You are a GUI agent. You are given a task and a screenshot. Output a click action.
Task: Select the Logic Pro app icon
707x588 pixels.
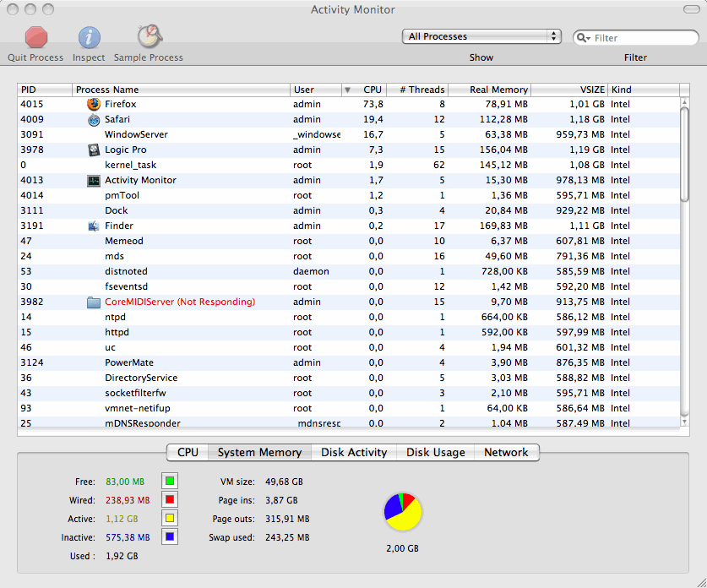93,150
